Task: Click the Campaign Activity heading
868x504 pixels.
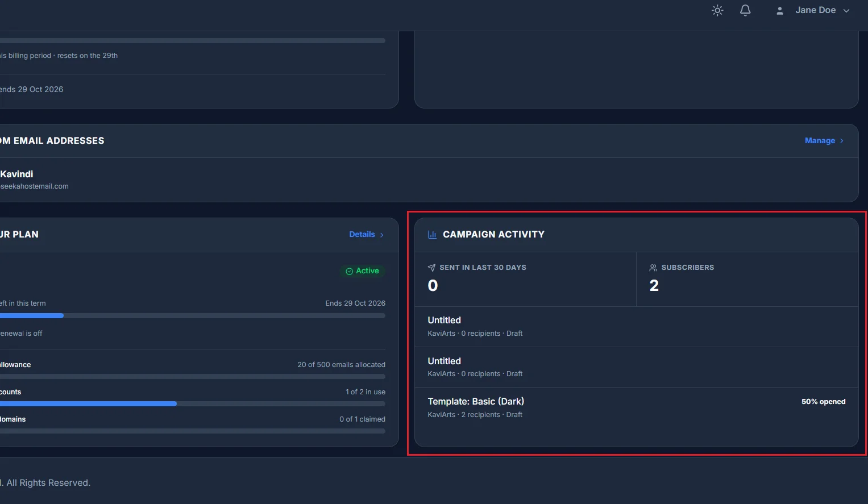Action: point(493,234)
